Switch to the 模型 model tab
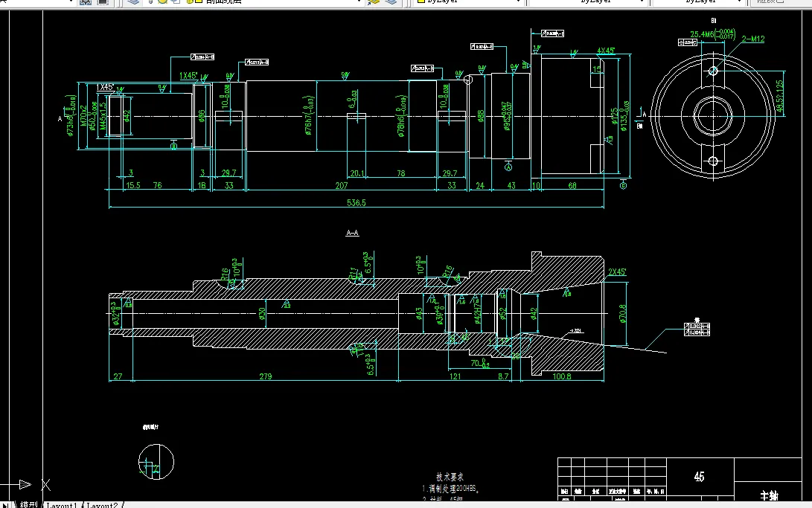Viewport: 812px width, 508px height. point(28,504)
